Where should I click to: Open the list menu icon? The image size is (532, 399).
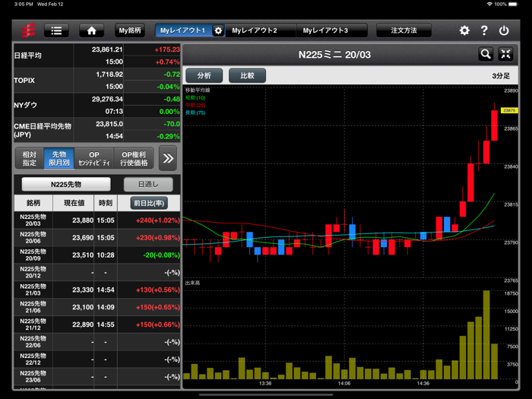(x=56, y=30)
